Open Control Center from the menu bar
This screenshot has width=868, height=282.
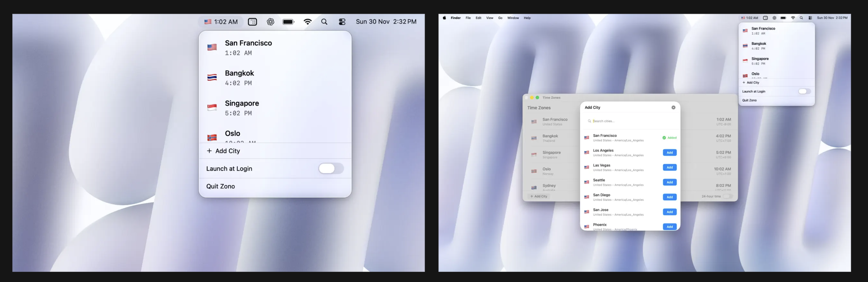click(342, 22)
